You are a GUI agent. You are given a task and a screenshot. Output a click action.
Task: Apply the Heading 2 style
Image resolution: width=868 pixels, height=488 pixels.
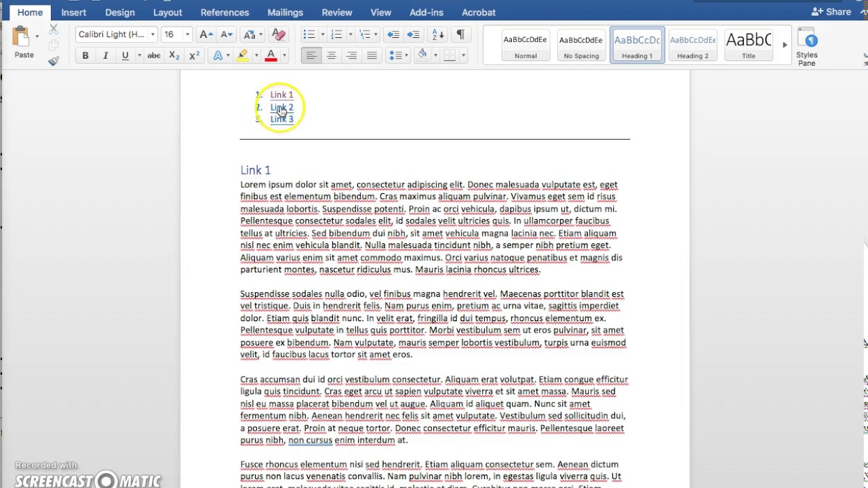click(692, 45)
